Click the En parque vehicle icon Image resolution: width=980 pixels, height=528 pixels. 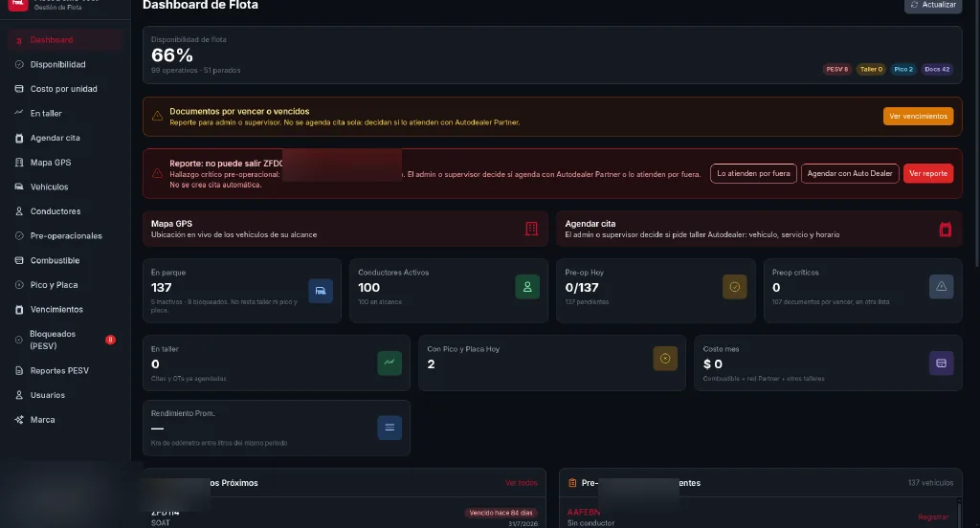(321, 291)
